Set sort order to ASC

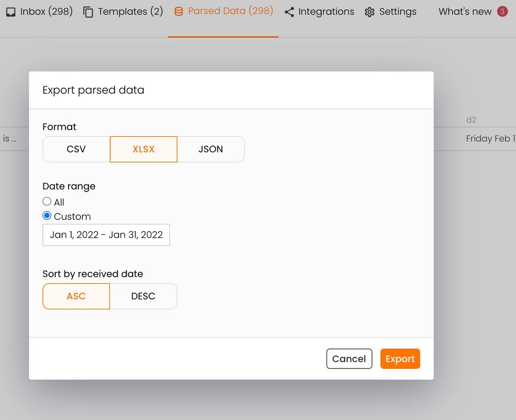[x=76, y=296]
